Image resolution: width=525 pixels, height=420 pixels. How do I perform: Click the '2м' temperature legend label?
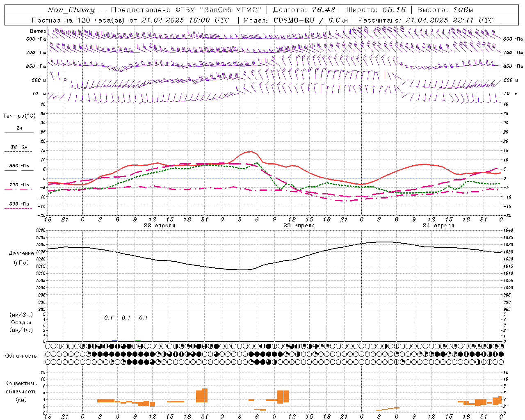point(19,128)
